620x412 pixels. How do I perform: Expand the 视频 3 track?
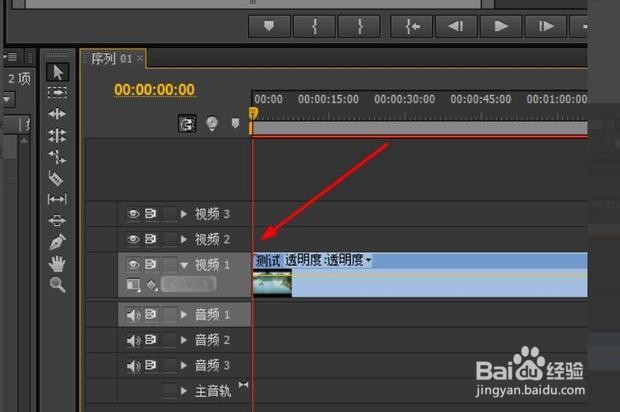(x=184, y=214)
